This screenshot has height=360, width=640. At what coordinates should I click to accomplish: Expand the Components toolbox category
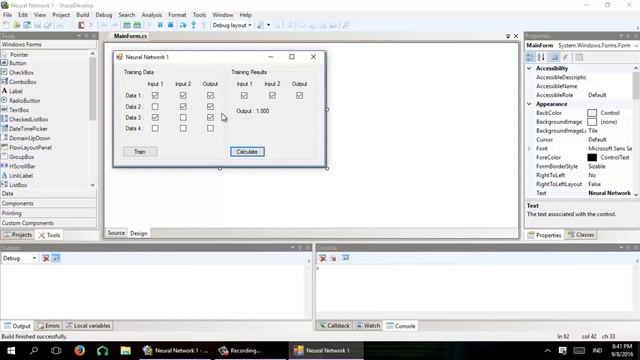[49, 203]
